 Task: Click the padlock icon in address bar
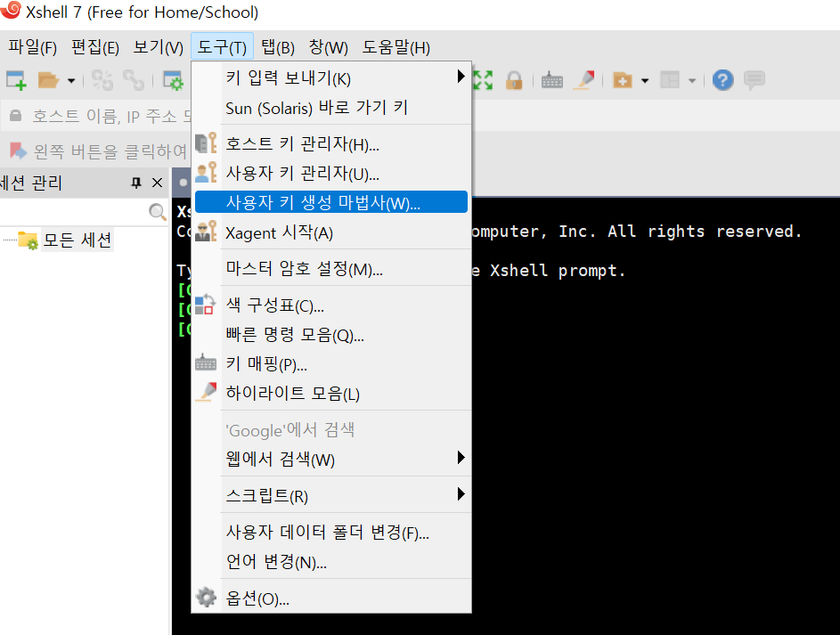pos(15,115)
